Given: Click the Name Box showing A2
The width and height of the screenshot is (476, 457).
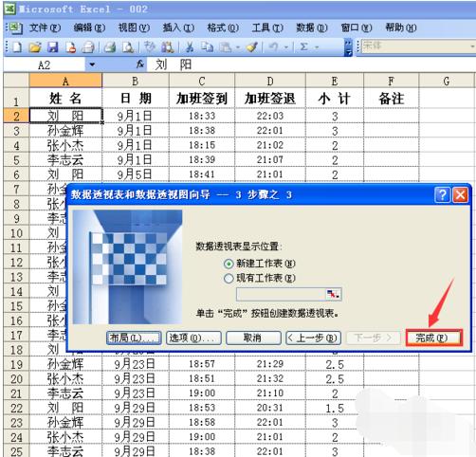Looking at the screenshot, I should pos(45,64).
